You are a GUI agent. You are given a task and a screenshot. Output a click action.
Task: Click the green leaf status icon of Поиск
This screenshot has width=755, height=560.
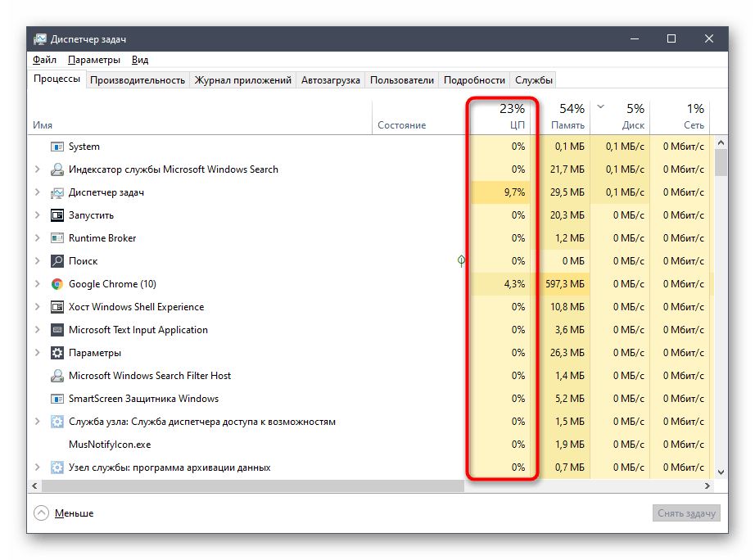461,261
